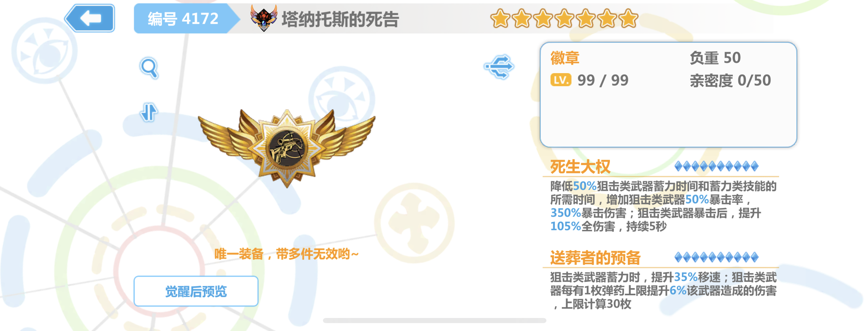Tap the flip equipment arrows icon
The height and width of the screenshot is (331, 868).
pyautogui.click(x=149, y=112)
